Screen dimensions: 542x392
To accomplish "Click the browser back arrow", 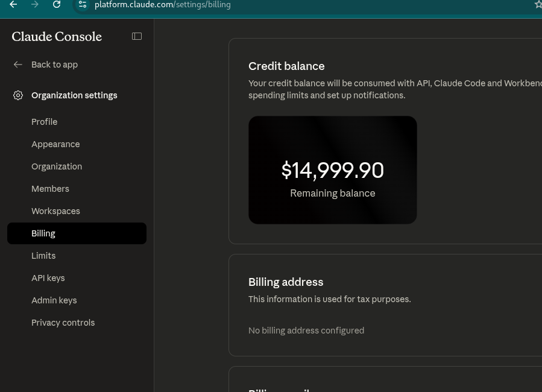I will pyautogui.click(x=13, y=4).
